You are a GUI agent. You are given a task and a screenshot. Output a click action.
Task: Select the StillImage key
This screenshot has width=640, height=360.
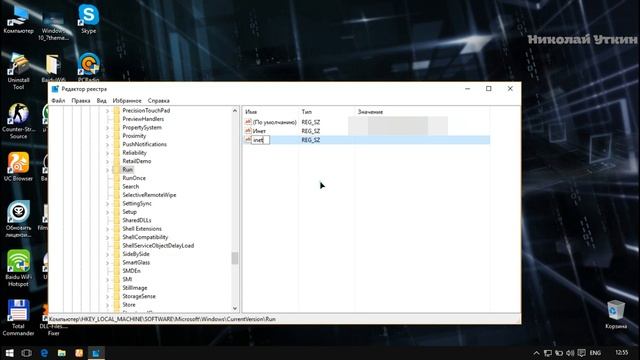click(x=135, y=288)
